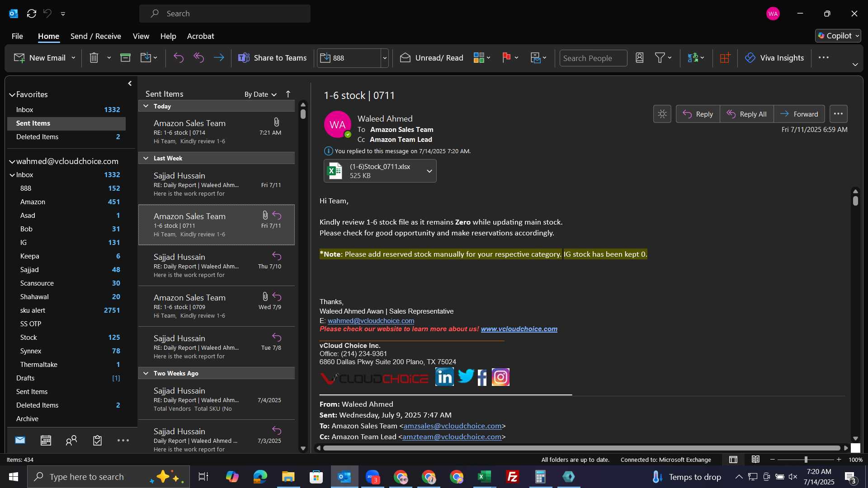Switch to Reading view in status bar

(755, 460)
